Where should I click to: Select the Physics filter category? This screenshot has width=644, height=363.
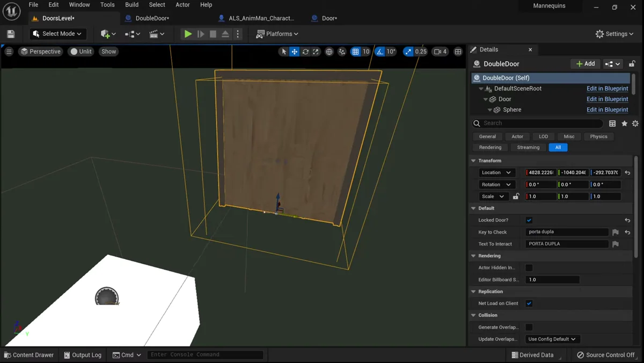point(598,136)
